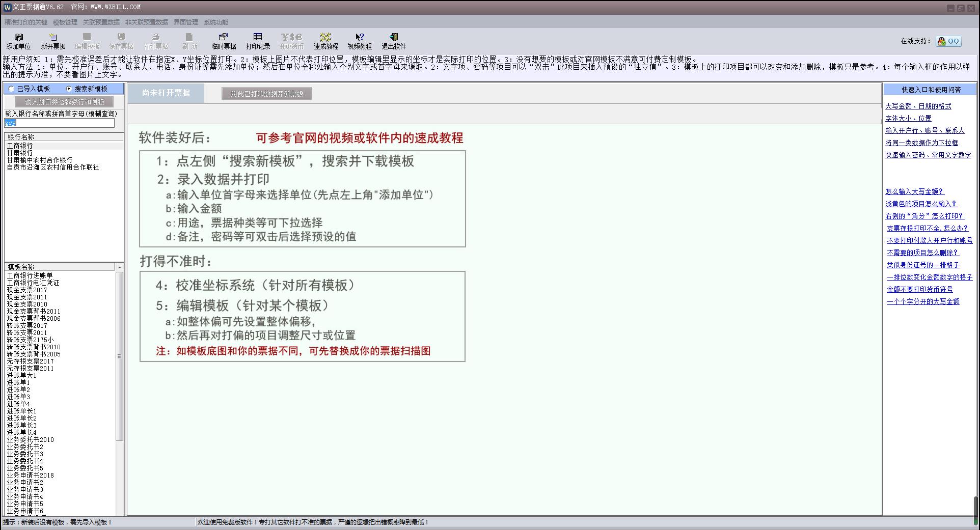The image size is (980, 530).
Task: Open the 系统功能 menu
Action: pyautogui.click(x=216, y=22)
